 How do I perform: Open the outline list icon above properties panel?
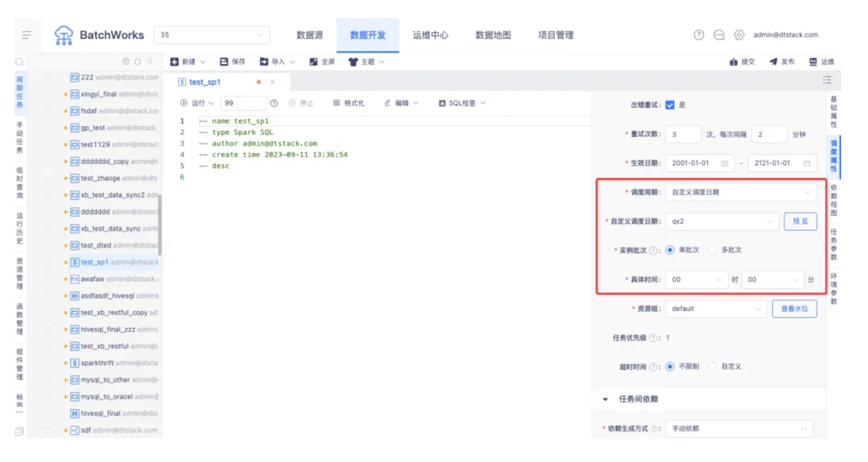click(x=827, y=80)
